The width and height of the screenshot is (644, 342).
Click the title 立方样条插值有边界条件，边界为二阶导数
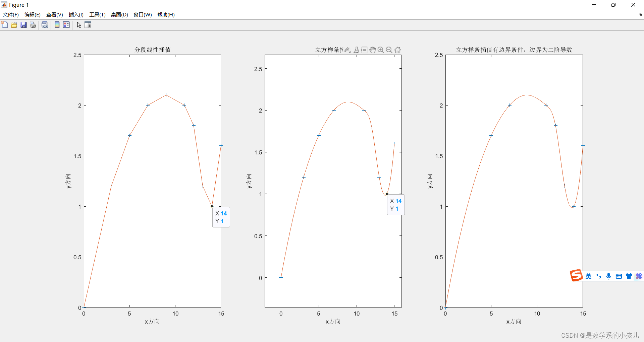pyautogui.click(x=514, y=50)
